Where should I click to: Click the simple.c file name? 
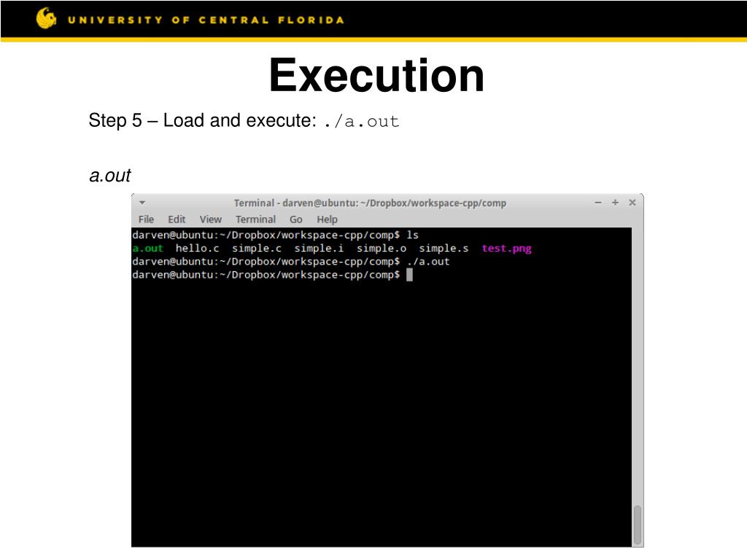(257, 248)
